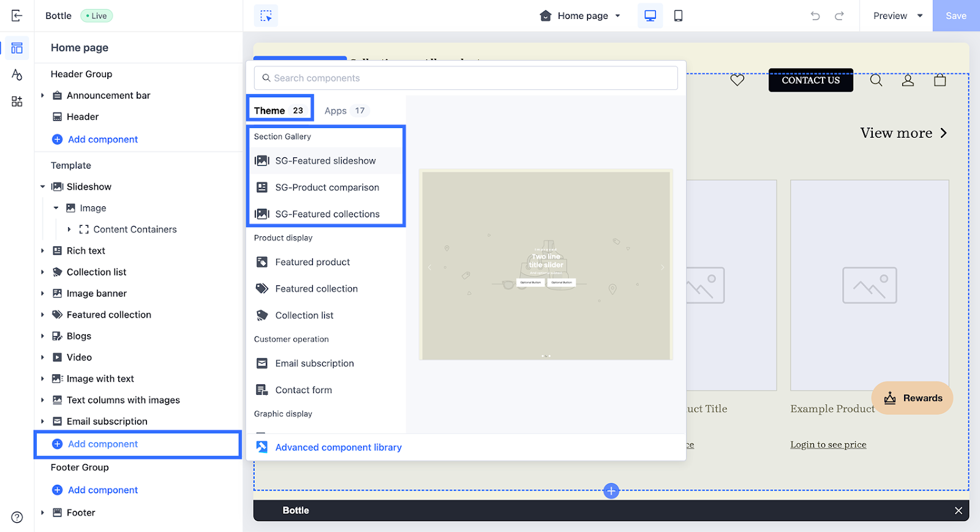Click the exit editor back icon
Screen dimensions: 980x532
pos(17,16)
